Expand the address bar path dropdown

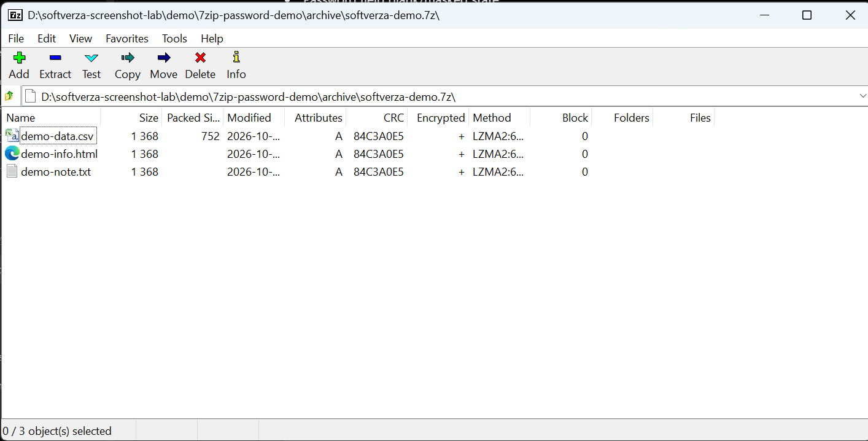[862, 96]
